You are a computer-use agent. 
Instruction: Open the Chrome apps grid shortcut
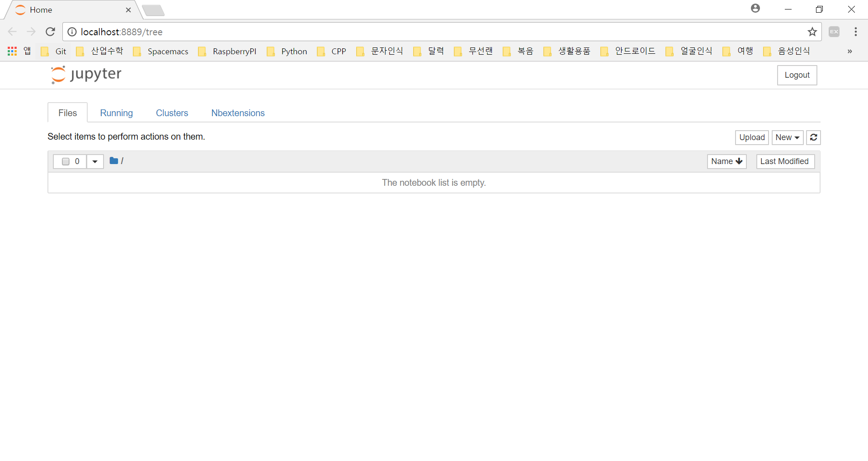12,52
